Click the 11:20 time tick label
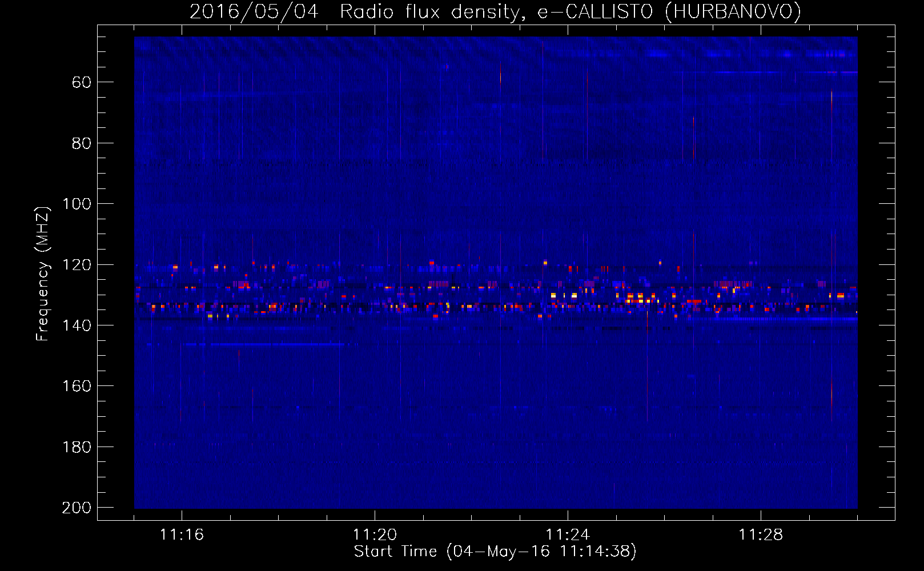924x571 pixels. pos(375,535)
